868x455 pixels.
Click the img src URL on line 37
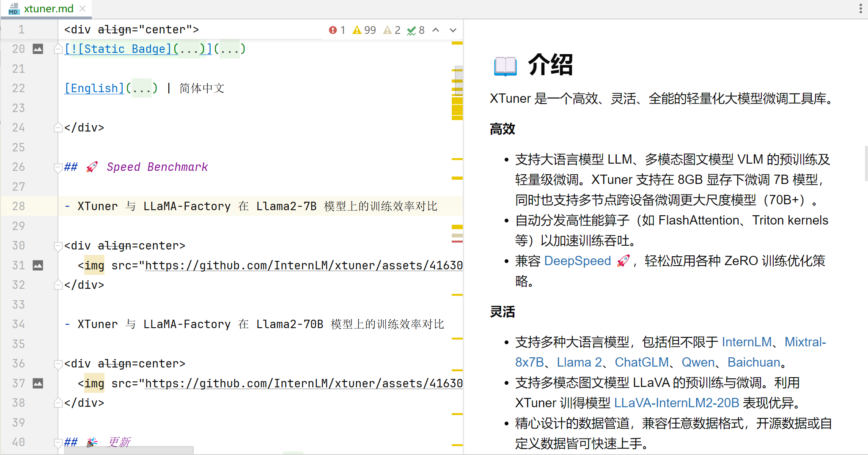click(x=304, y=384)
